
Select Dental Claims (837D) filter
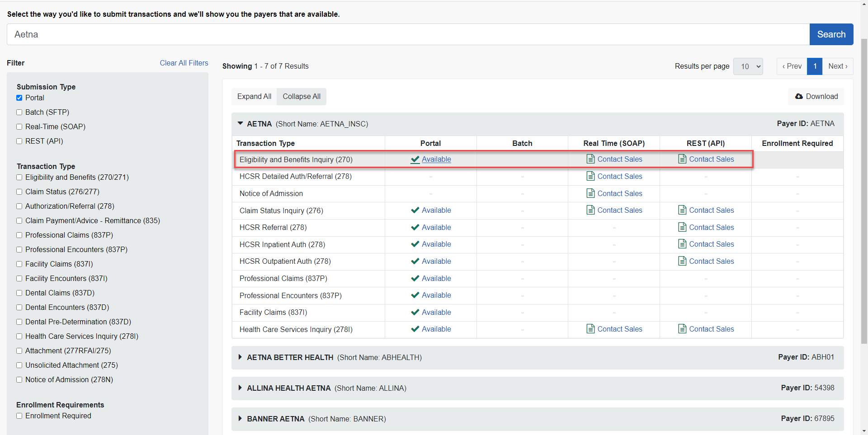(19, 293)
